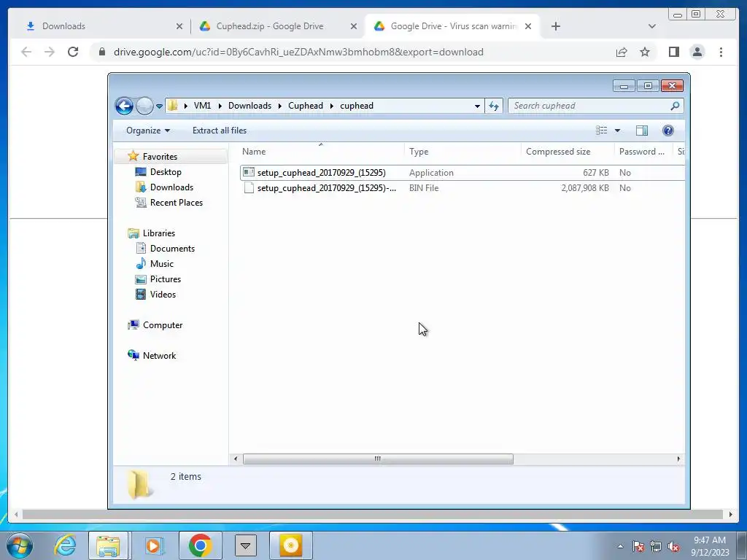Reload the Chrome page
Screen dimensions: 747x560
pos(73,52)
